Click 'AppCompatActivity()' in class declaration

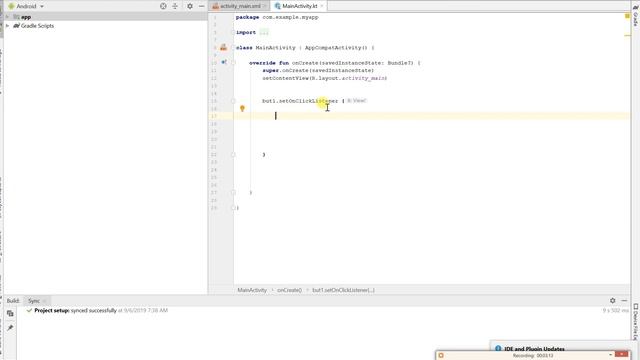pyautogui.click(x=336, y=48)
